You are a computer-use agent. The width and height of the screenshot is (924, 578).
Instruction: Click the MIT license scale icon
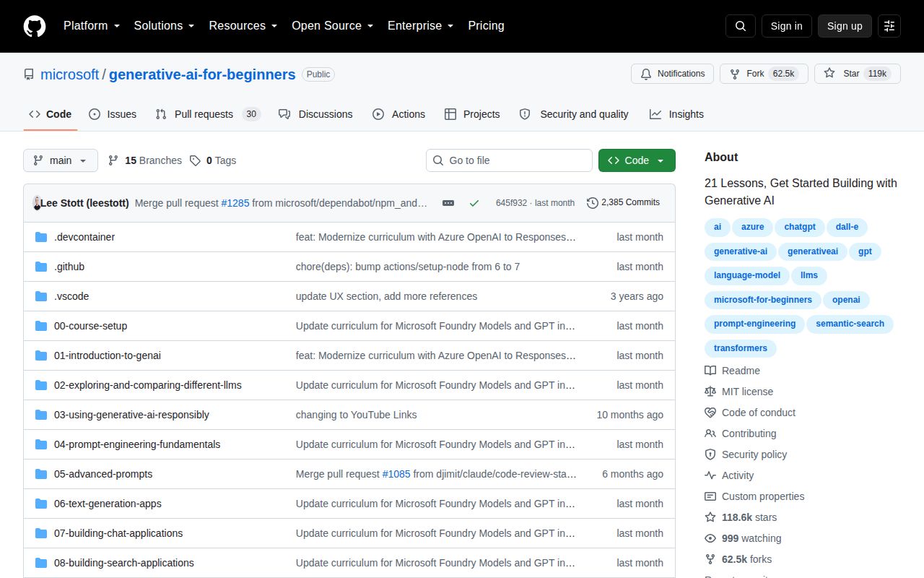click(x=710, y=392)
